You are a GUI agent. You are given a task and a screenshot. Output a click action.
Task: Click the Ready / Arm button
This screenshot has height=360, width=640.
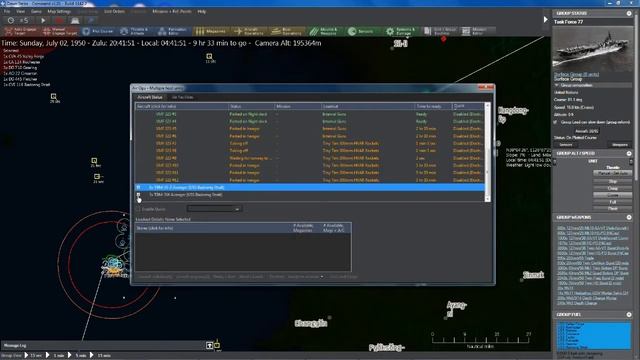(224, 277)
